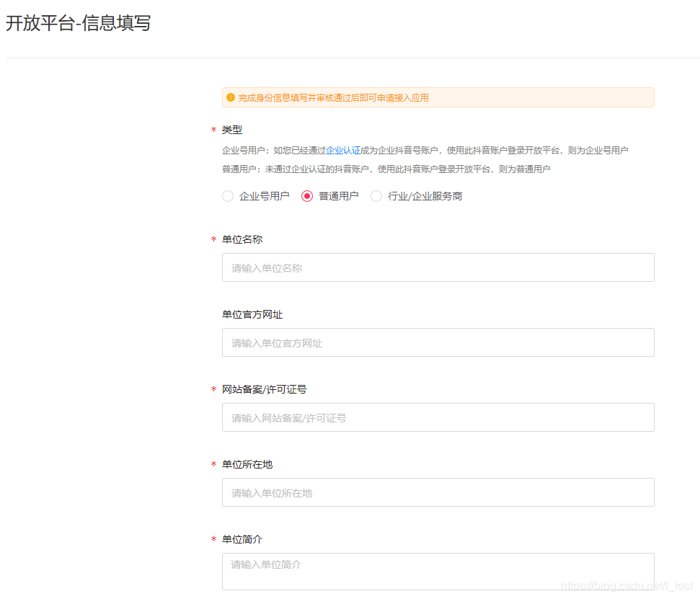Focus the 单位名称 input field
700x599 pixels.
tap(438, 267)
